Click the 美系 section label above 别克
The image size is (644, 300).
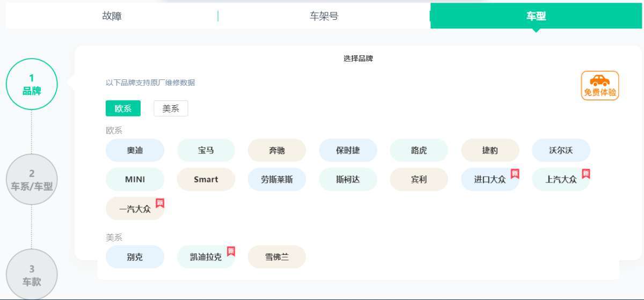click(x=114, y=237)
